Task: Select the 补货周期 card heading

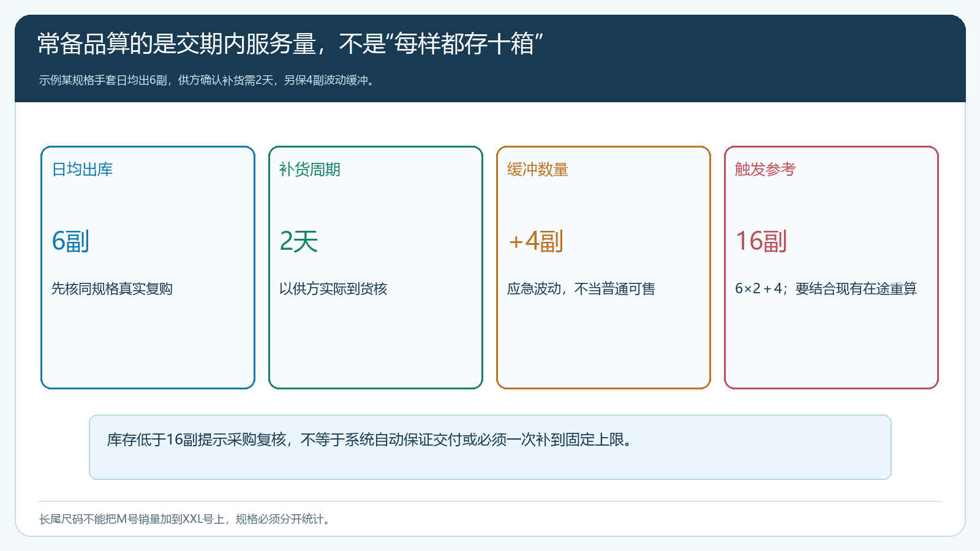Action: click(x=310, y=170)
